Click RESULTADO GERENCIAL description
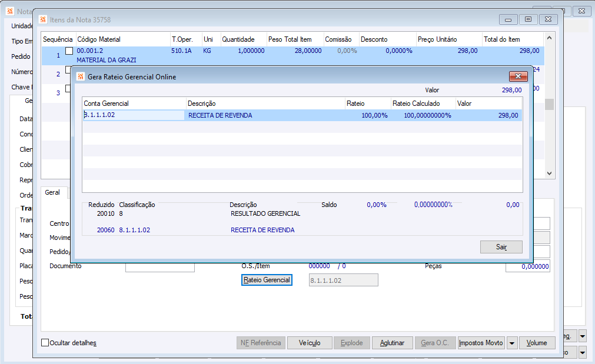 tap(265, 214)
